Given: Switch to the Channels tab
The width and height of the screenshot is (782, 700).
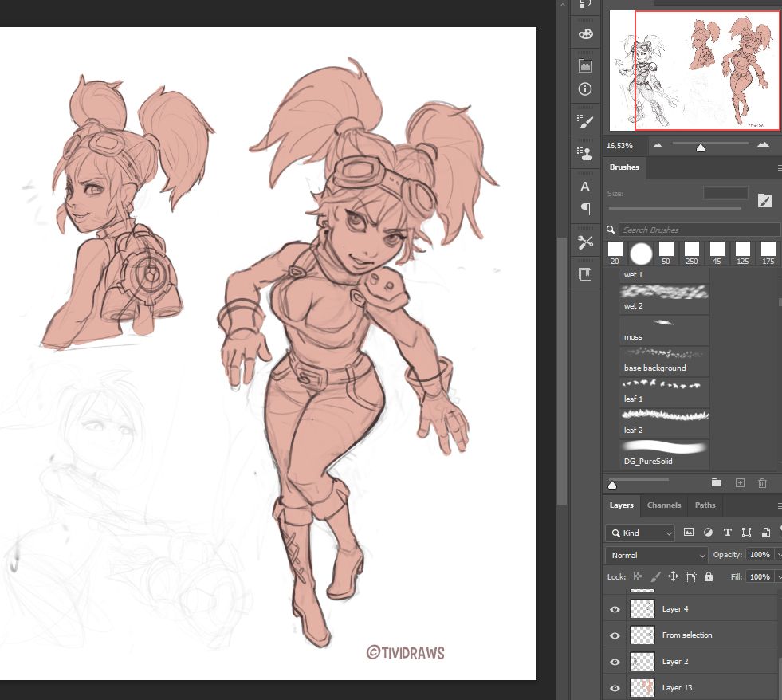Looking at the screenshot, I should click(x=664, y=505).
